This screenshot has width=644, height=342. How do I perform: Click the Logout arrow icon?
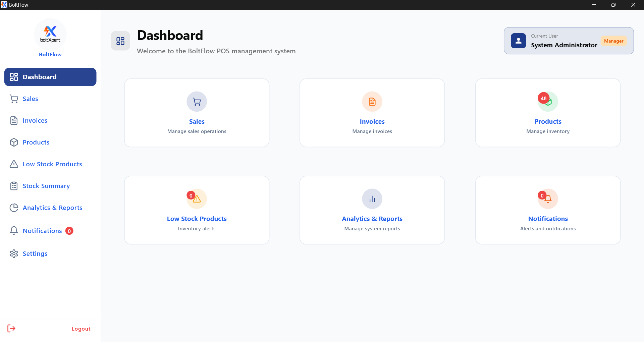(11, 329)
